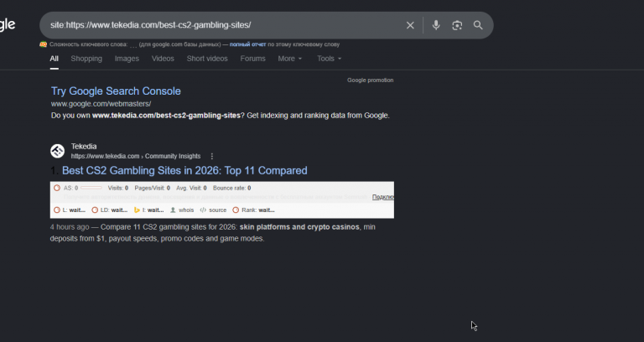Screen dimensions: 644x342
Task: Open Google Lens image search icon
Action: [457, 25]
